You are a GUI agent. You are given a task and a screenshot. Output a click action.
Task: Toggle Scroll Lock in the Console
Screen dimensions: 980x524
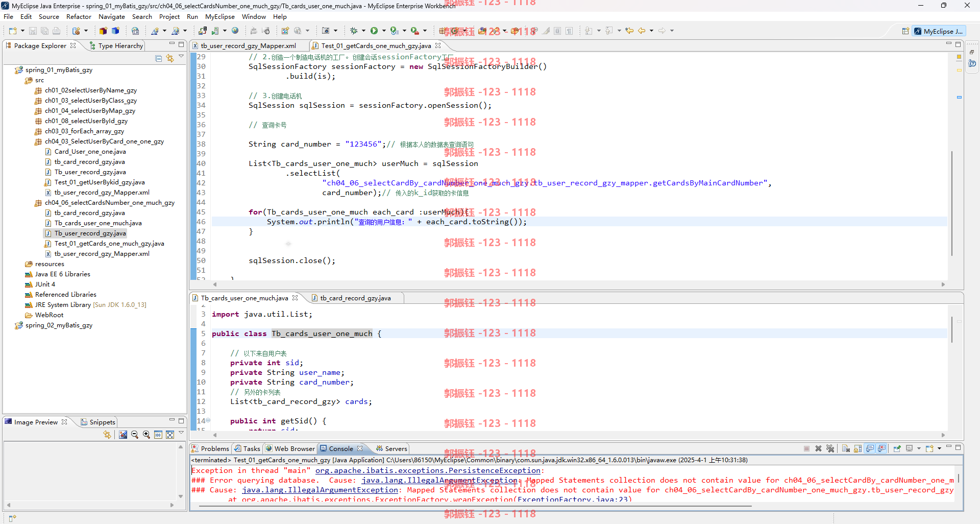coord(858,448)
